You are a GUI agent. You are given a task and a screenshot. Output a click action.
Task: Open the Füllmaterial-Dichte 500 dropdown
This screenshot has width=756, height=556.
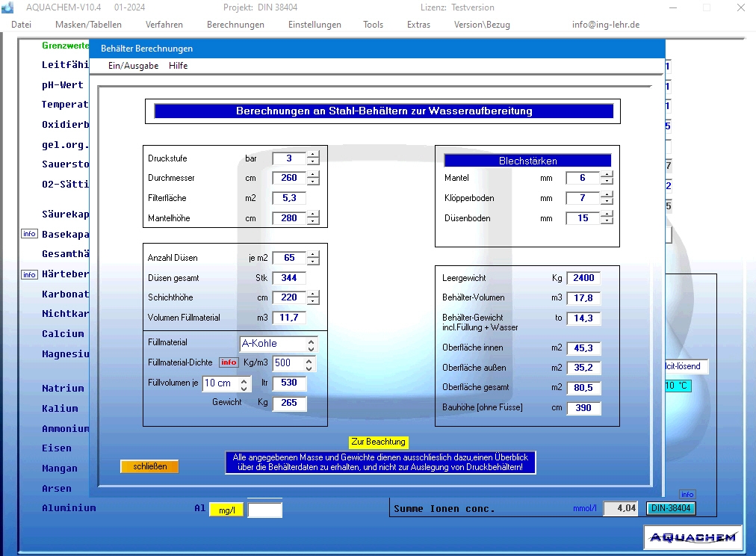tap(309, 363)
